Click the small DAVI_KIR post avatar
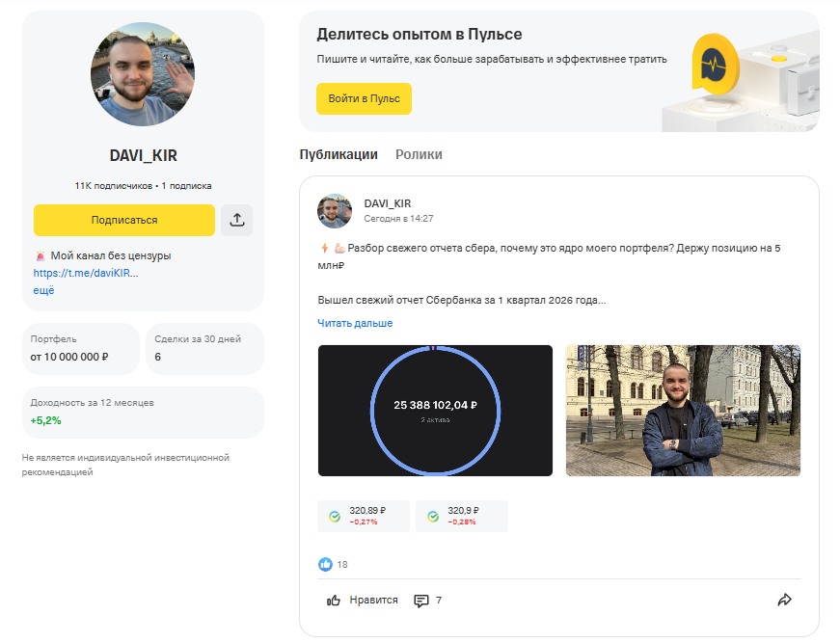 [x=335, y=211]
